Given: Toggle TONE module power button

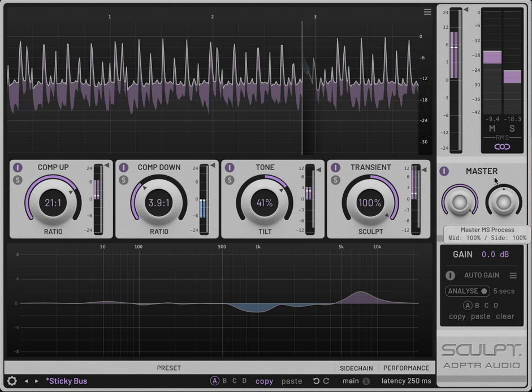Looking at the screenshot, I should [x=230, y=167].
